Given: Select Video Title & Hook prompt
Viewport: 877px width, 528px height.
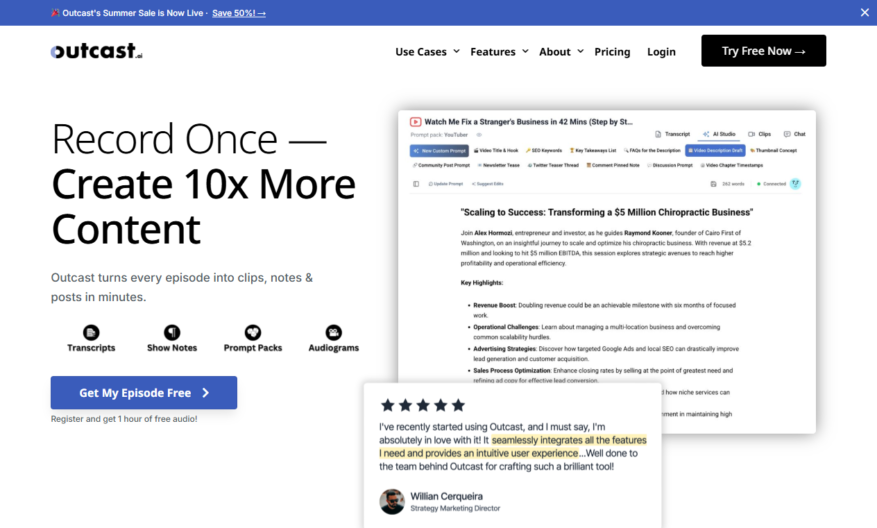Looking at the screenshot, I should pyautogui.click(x=496, y=150).
